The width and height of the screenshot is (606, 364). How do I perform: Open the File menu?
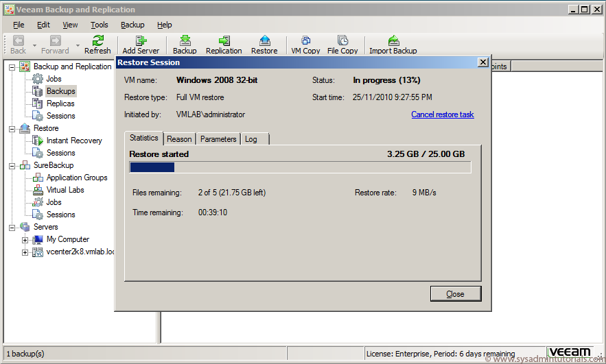coord(19,25)
